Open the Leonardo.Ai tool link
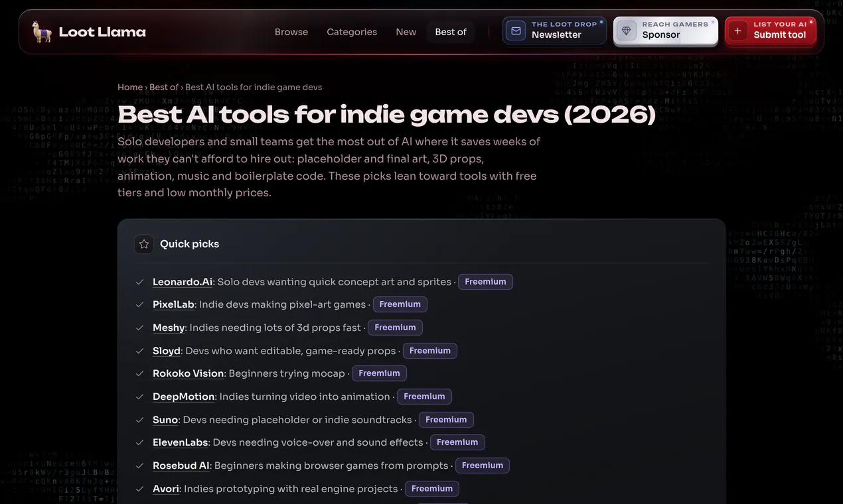This screenshot has width=843, height=504. [183, 282]
